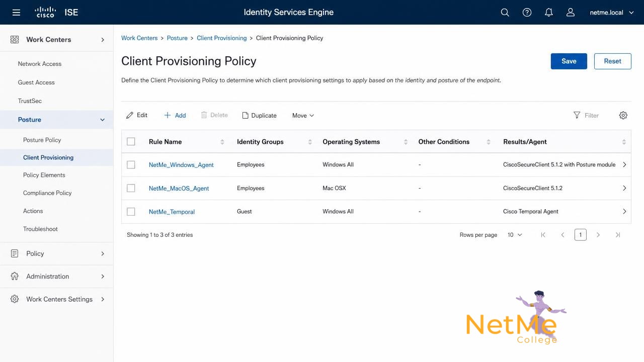Image resolution: width=644 pixels, height=362 pixels.
Task: Save the client provisioning policy
Action: [569, 61]
